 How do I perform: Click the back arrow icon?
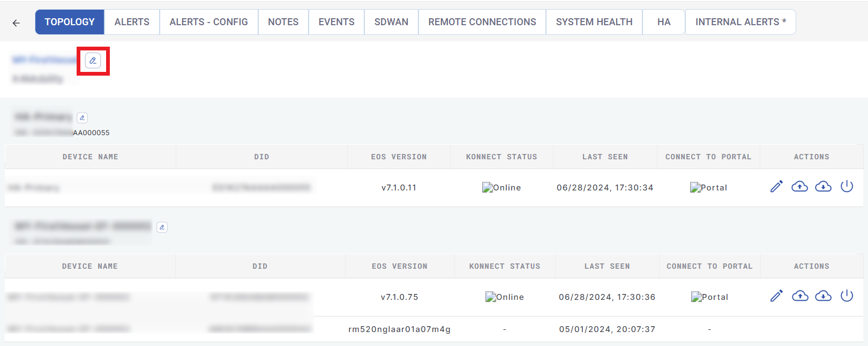[x=16, y=23]
